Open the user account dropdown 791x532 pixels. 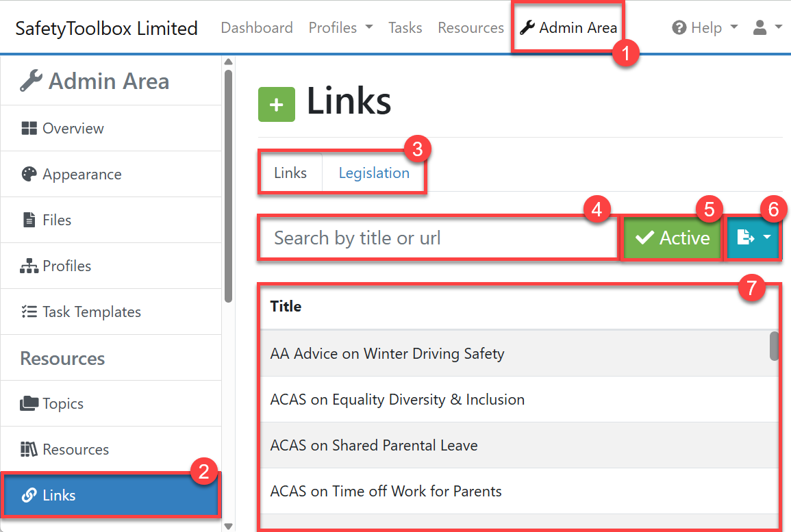767,28
